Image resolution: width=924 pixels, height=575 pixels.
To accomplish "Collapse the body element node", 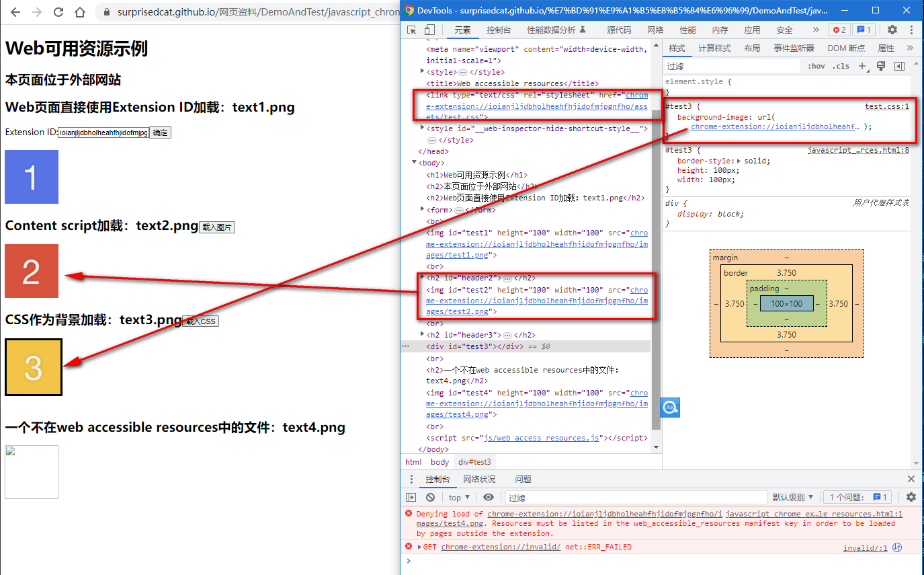I will (x=415, y=162).
